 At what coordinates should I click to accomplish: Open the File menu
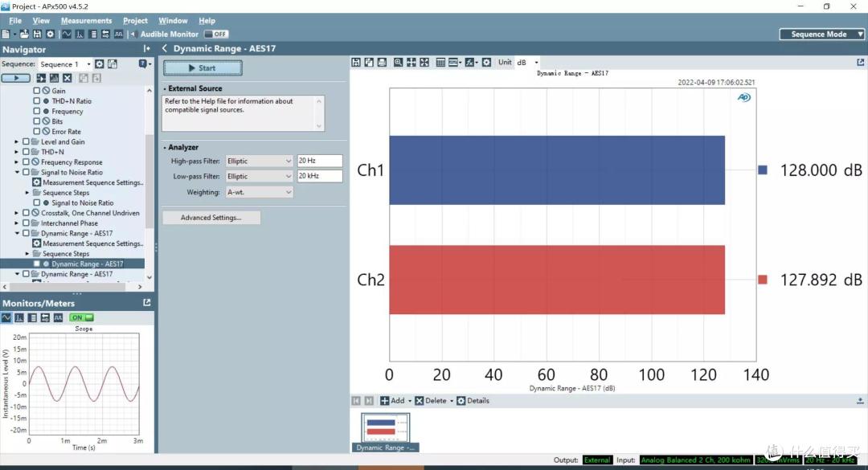(x=15, y=20)
